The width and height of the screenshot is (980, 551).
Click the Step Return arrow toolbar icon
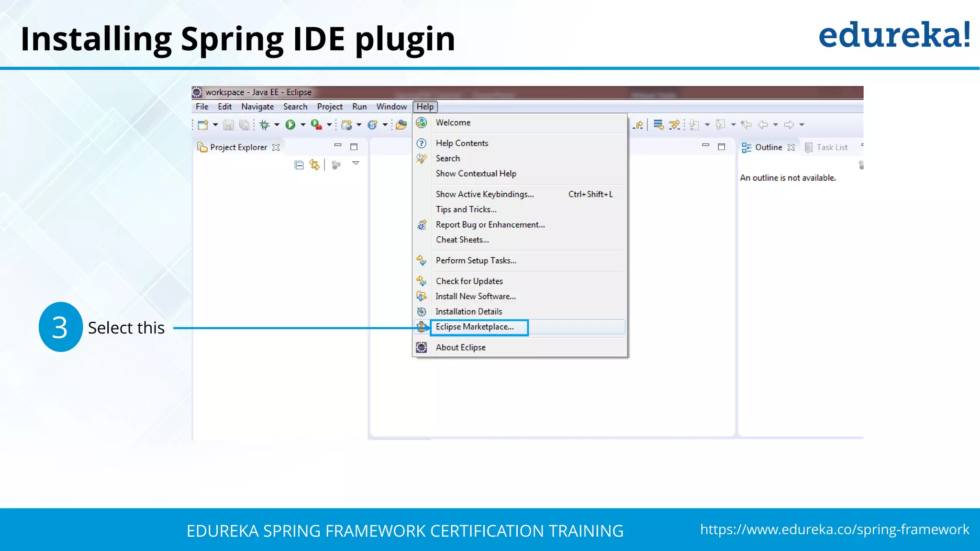coord(638,125)
